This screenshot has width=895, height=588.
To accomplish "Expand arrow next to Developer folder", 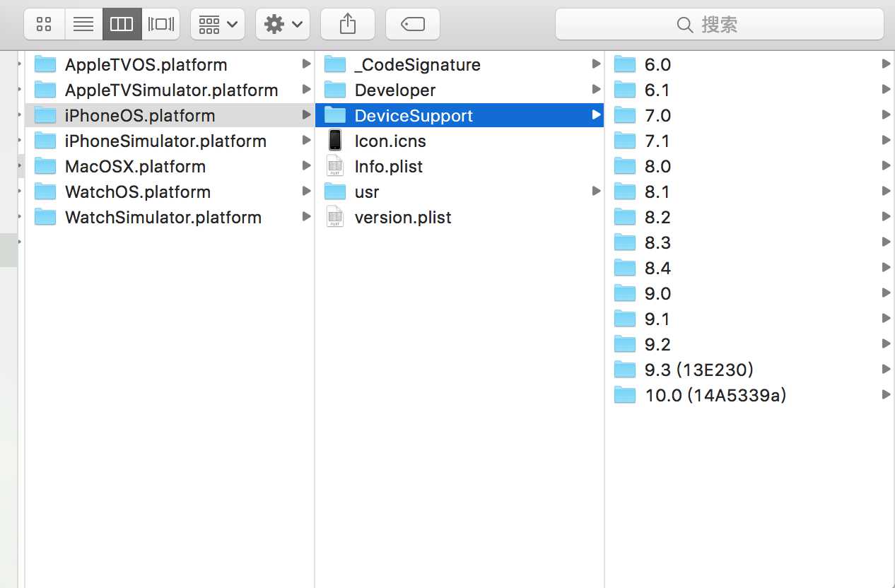I will pyautogui.click(x=596, y=90).
